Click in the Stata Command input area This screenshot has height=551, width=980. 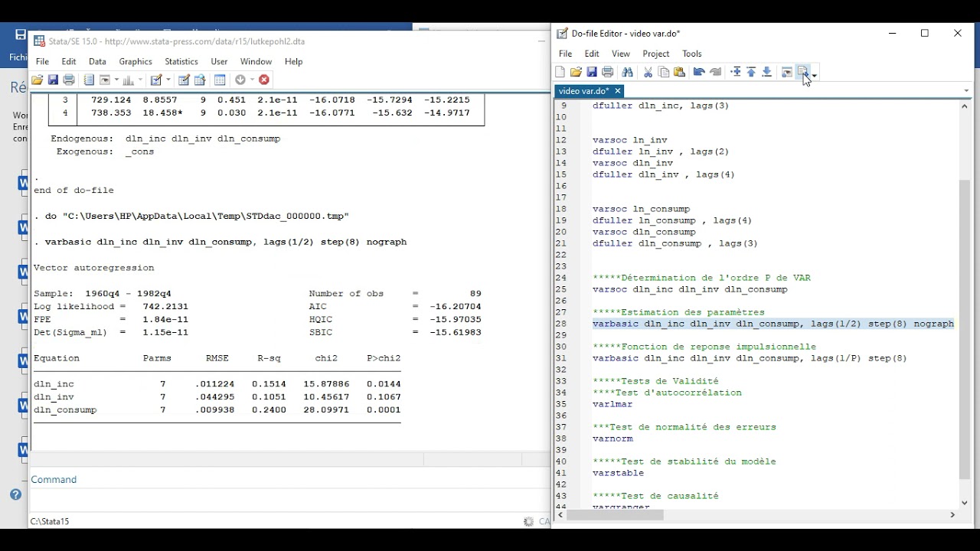289,499
